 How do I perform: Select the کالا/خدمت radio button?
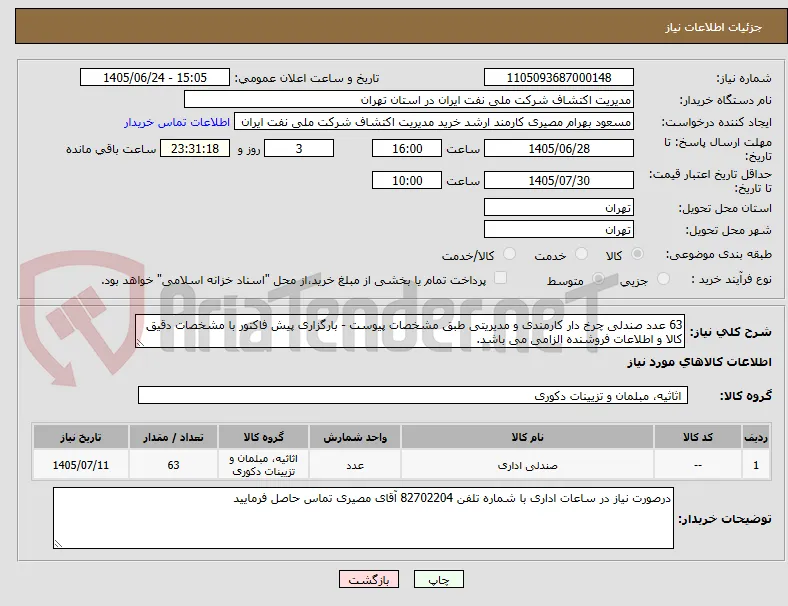click(x=510, y=254)
